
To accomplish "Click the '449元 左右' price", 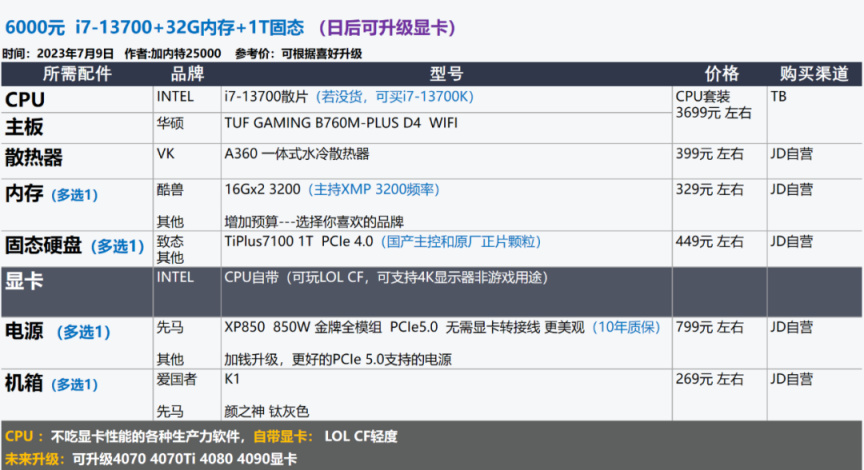I will click(x=710, y=241).
